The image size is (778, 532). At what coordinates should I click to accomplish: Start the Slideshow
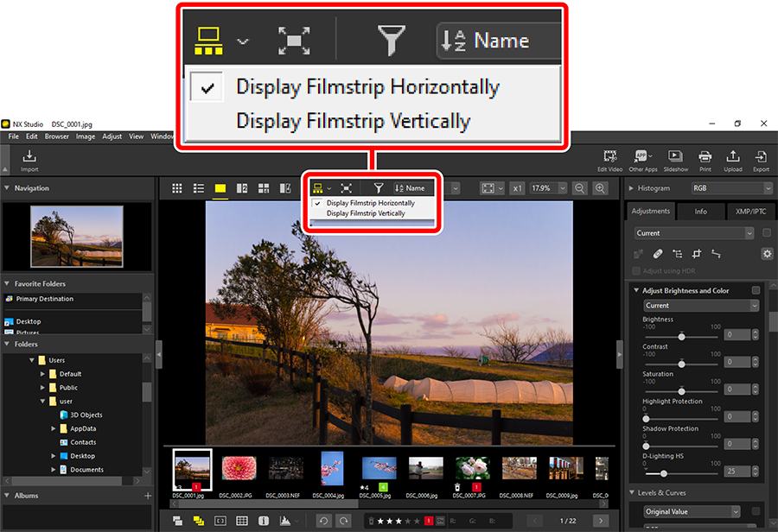click(x=676, y=161)
